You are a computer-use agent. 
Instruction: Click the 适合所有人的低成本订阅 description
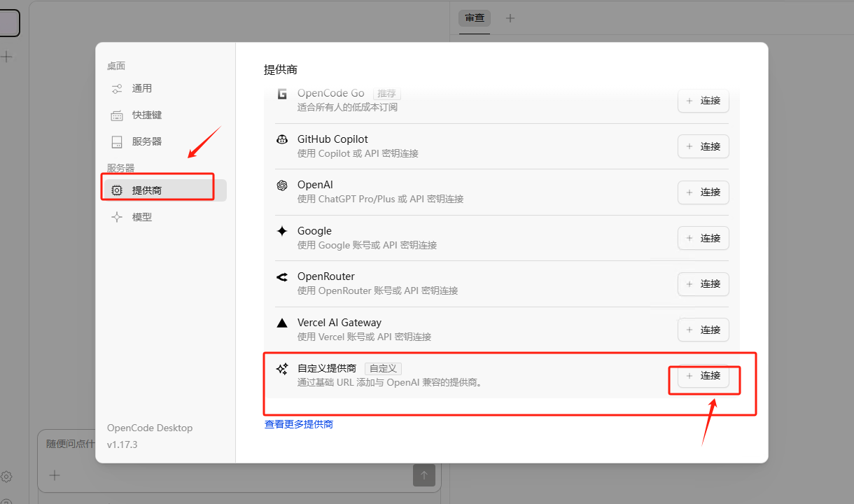[347, 107]
